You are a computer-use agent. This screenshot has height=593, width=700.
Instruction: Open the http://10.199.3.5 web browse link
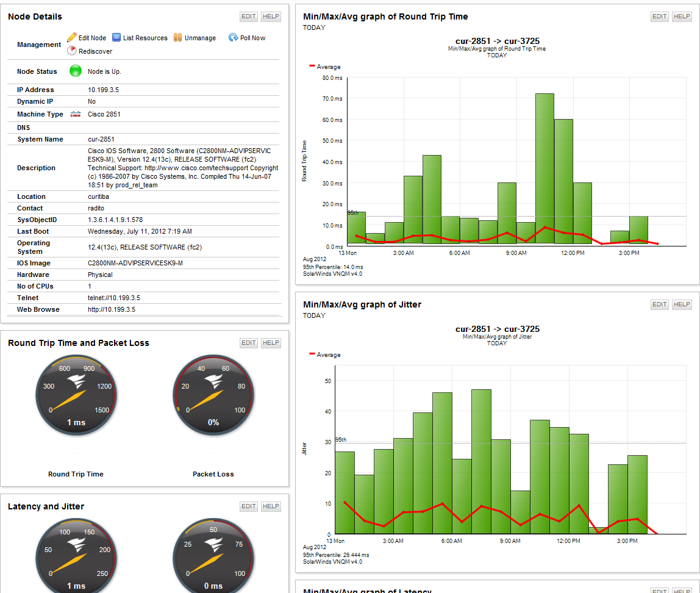pyautogui.click(x=111, y=309)
